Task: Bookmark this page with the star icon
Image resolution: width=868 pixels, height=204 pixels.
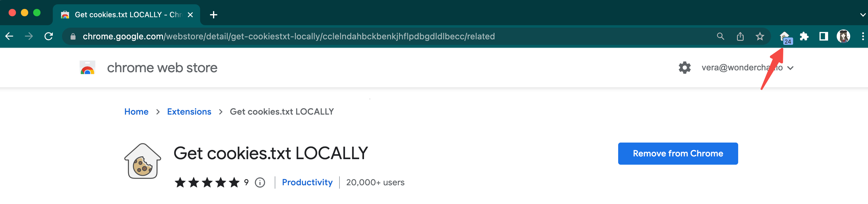Action: (759, 37)
